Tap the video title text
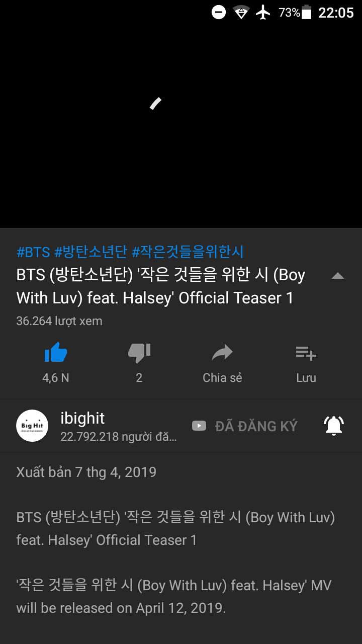The height and width of the screenshot is (644, 362). tap(161, 286)
